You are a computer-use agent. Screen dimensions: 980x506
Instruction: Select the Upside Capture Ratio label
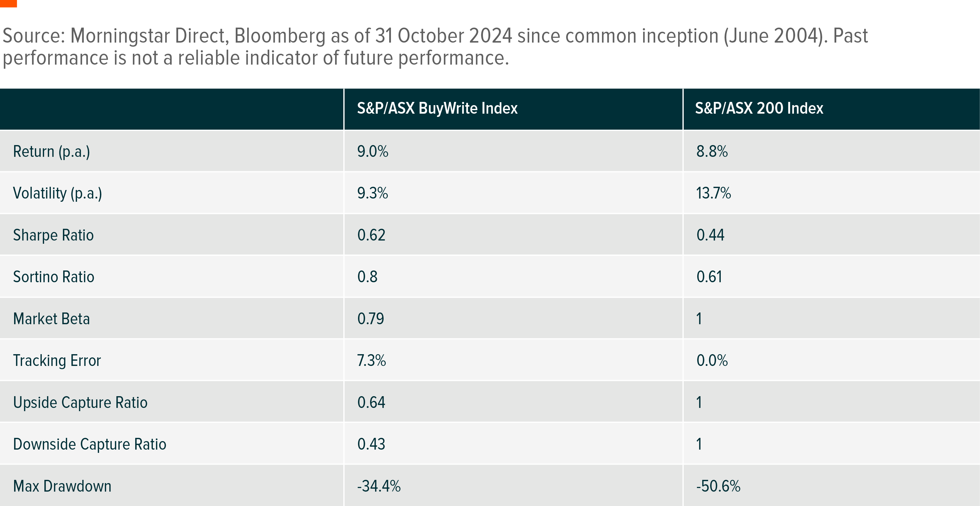click(80, 402)
